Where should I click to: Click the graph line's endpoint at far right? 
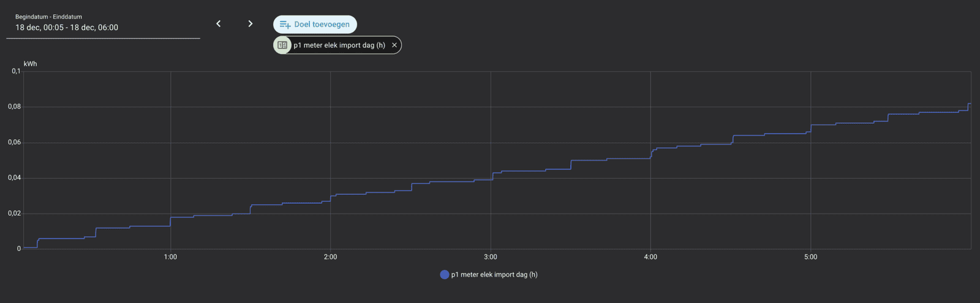970,104
